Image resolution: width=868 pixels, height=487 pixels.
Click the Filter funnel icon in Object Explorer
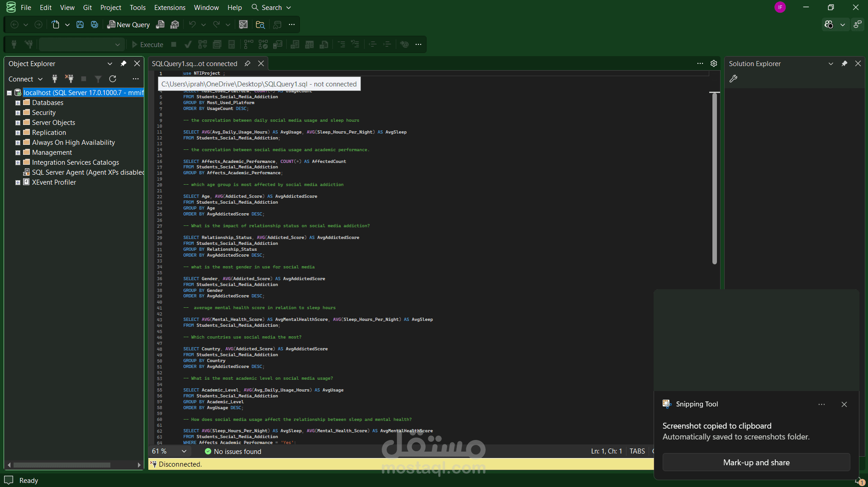click(x=98, y=79)
